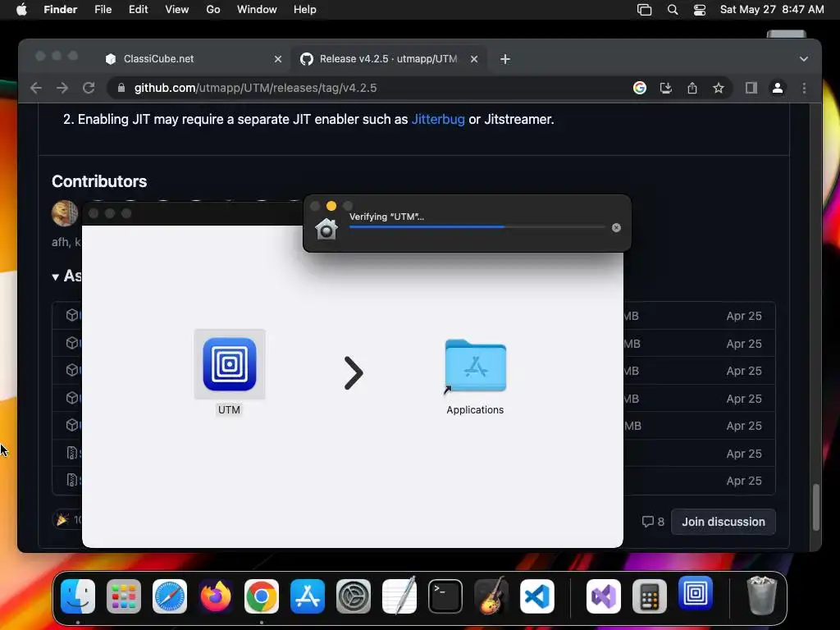Open System Settings from the Dock
Screen dimensions: 840x630
[x=354, y=596]
